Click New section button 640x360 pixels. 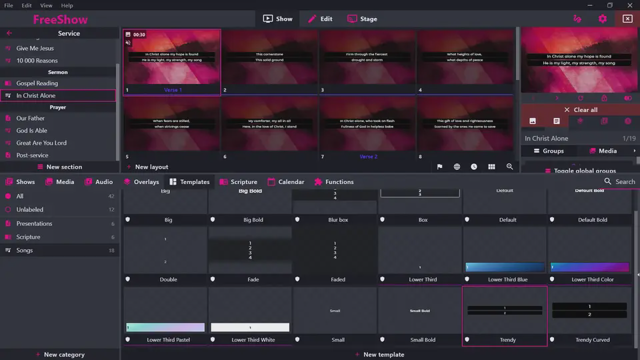point(60,167)
